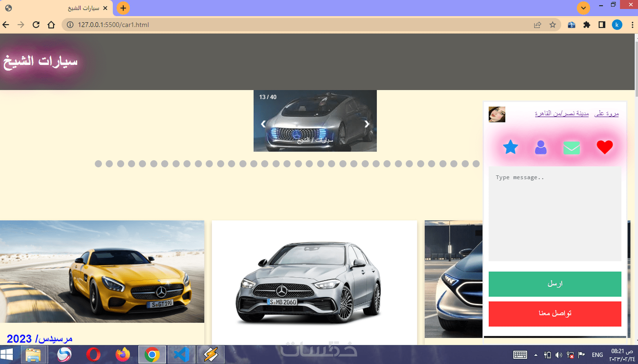Open the blue concept car image
638x364 pixels.
tap(453, 279)
